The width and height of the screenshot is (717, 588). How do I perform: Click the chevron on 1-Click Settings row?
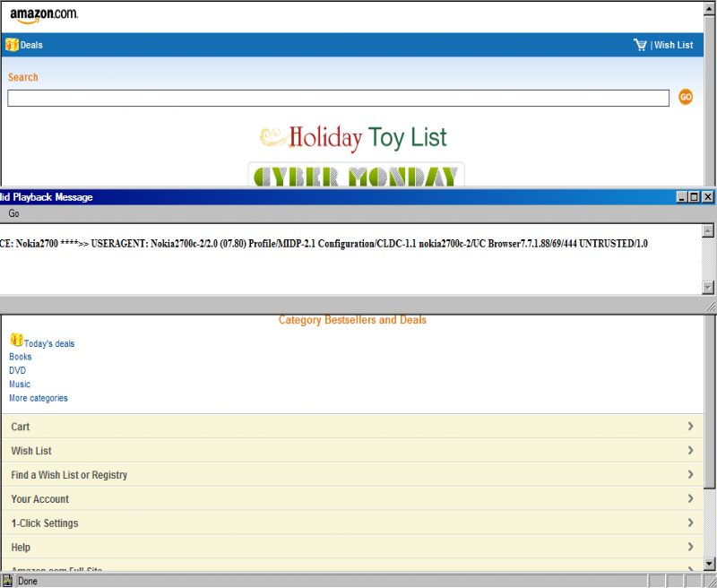coord(690,523)
